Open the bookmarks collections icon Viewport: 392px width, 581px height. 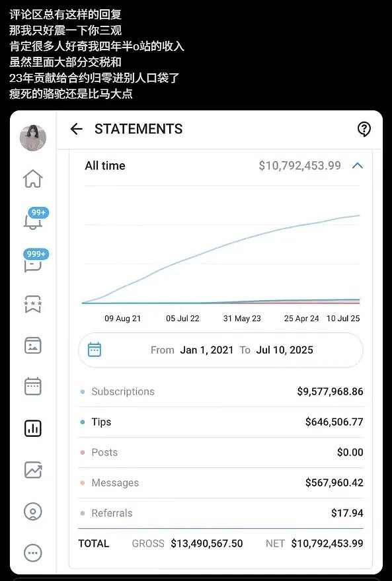pos(33,304)
